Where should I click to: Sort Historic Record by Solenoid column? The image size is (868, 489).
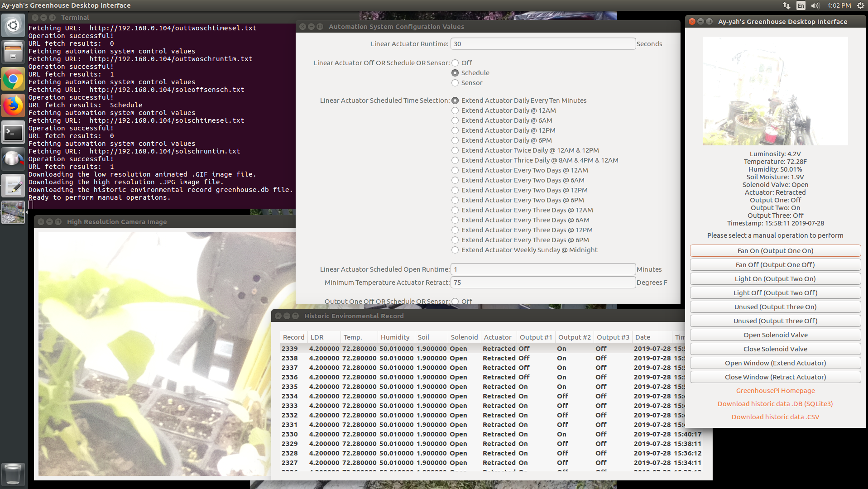click(464, 337)
